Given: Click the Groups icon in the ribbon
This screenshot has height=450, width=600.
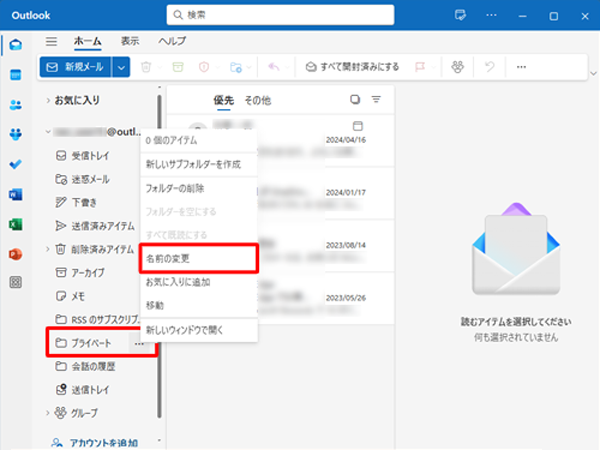Looking at the screenshot, I should [x=458, y=67].
